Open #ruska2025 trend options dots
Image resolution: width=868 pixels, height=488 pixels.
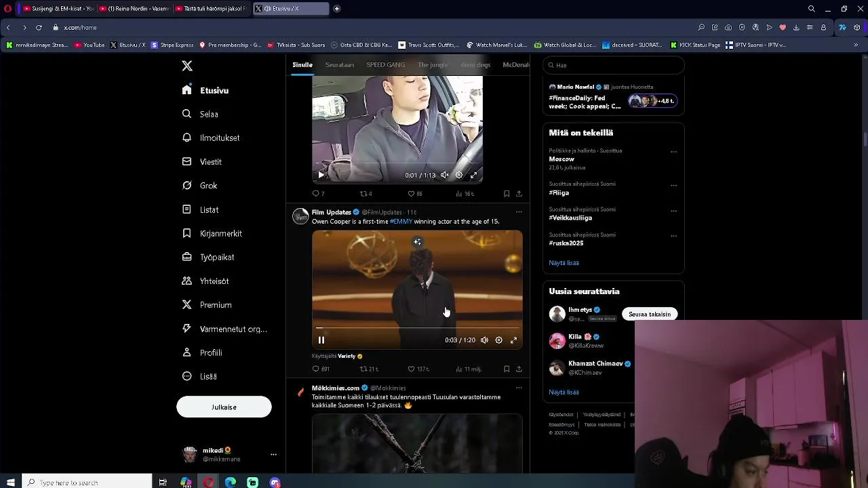(x=673, y=236)
